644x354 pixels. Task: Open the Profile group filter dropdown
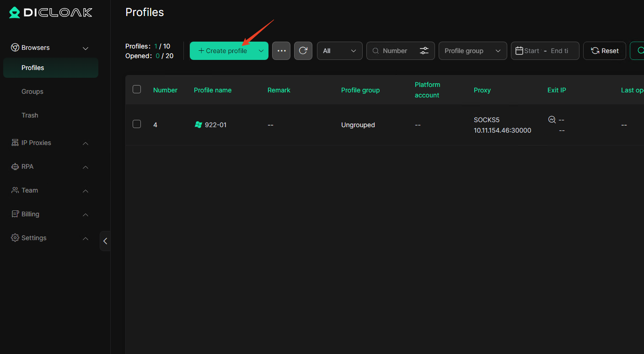point(472,51)
